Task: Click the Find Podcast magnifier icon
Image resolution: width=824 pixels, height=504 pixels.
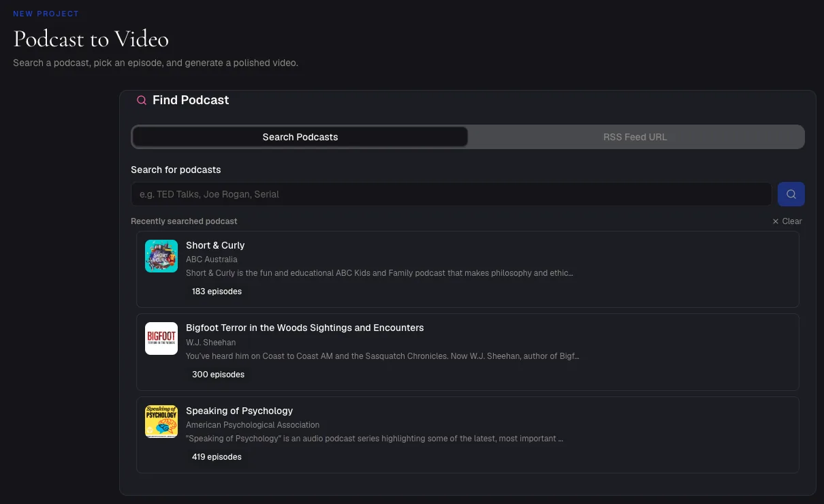Action: point(142,100)
